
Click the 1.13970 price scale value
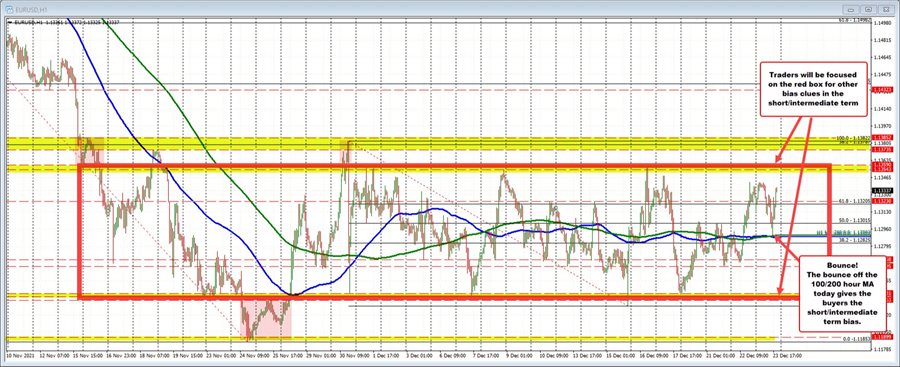coord(882,126)
